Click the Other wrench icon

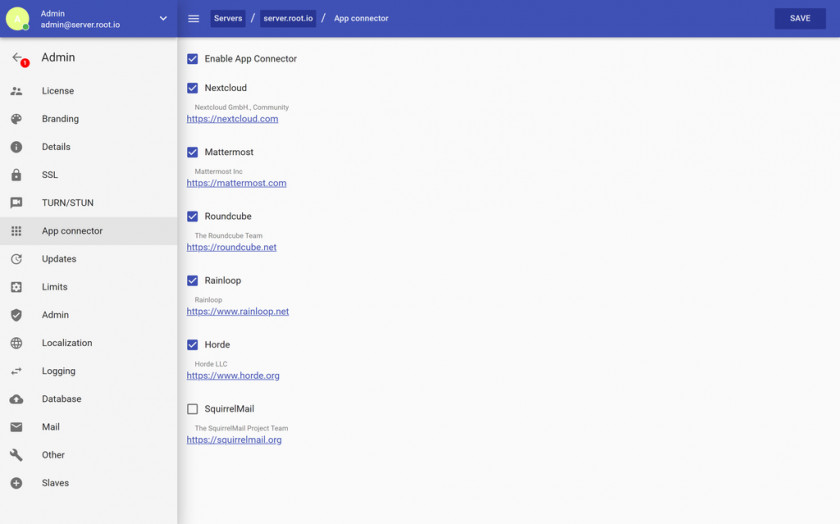tap(17, 455)
